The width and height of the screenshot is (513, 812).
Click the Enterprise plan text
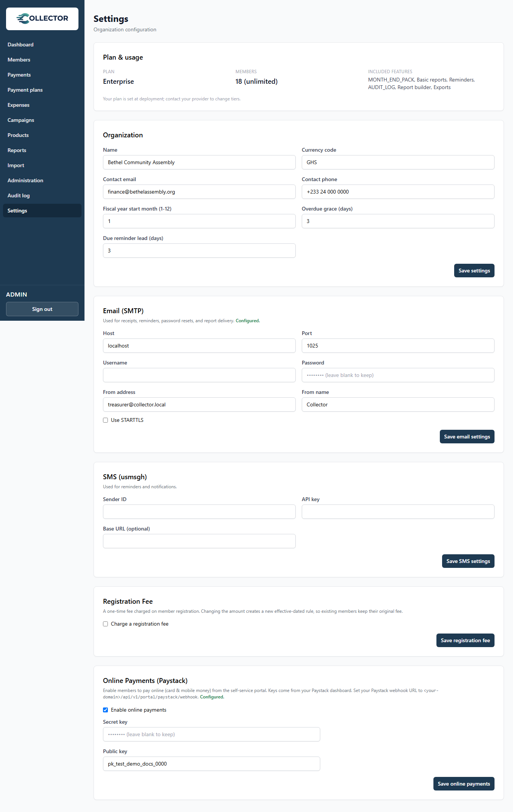coord(118,82)
